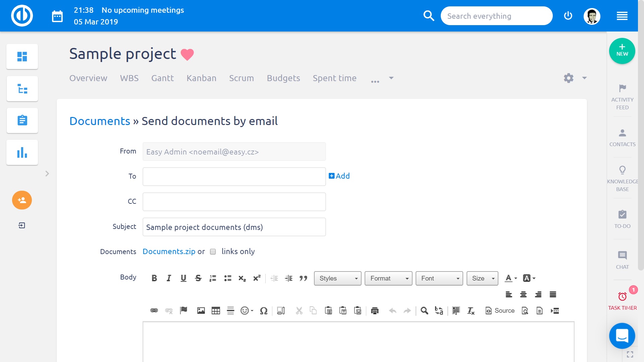This screenshot has height=362, width=644.
Task: Open the Styles dropdown
Action: coord(337,278)
